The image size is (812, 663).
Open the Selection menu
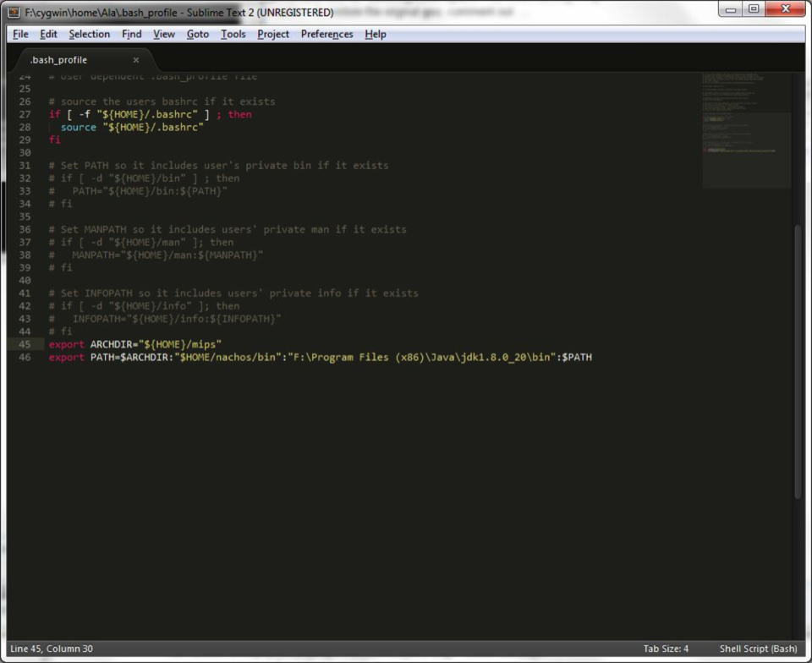click(x=89, y=34)
